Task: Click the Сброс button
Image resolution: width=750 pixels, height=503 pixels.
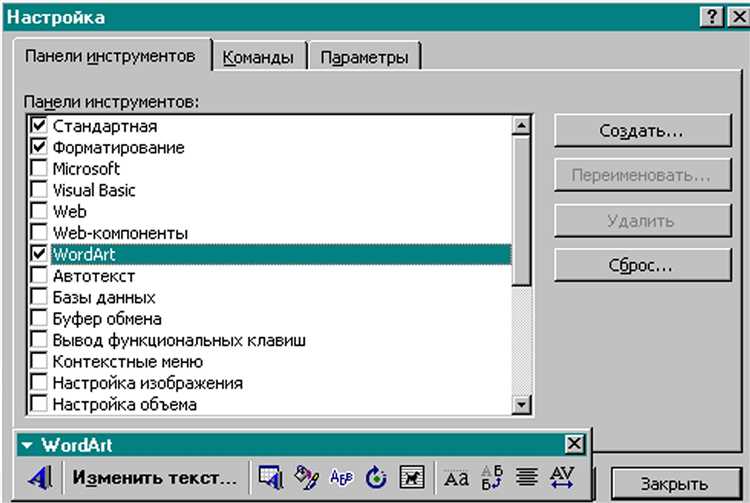Action: (x=642, y=265)
